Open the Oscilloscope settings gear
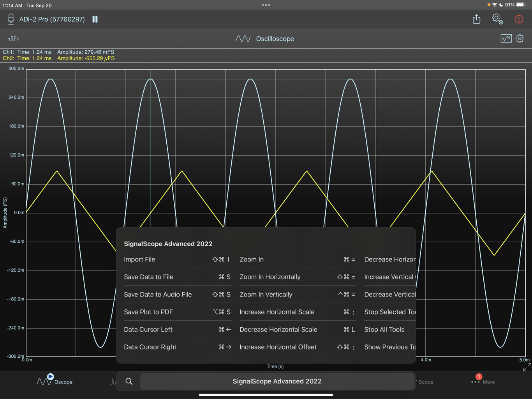The width and height of the screenshot is (532, 399). (520, 39)
